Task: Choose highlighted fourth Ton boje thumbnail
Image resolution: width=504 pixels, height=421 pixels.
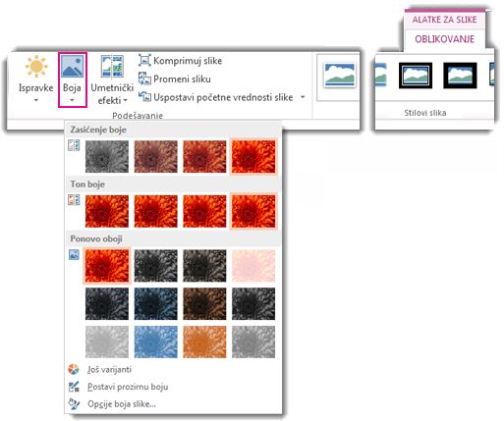Action: tap(253, 211)
